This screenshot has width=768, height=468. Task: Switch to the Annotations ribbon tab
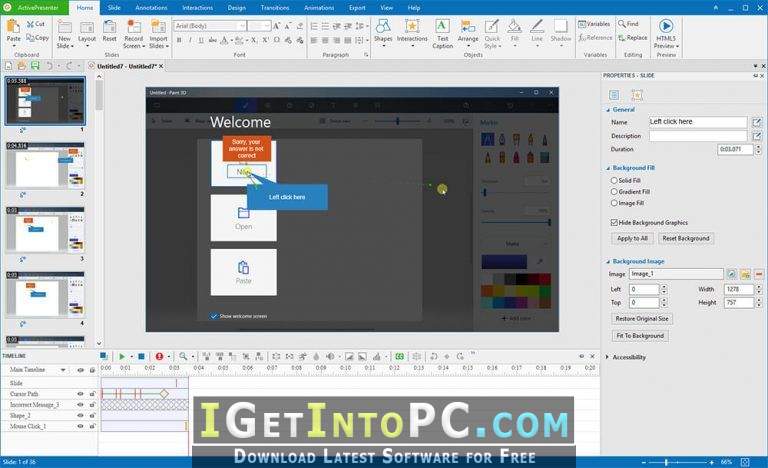pos(151,8)
